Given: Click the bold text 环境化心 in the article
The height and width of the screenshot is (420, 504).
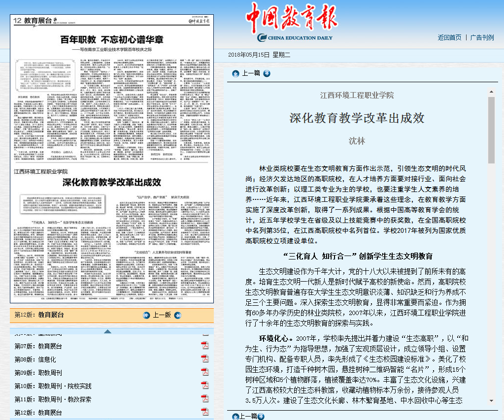Looking at the screenshot, I should (273, 338).
